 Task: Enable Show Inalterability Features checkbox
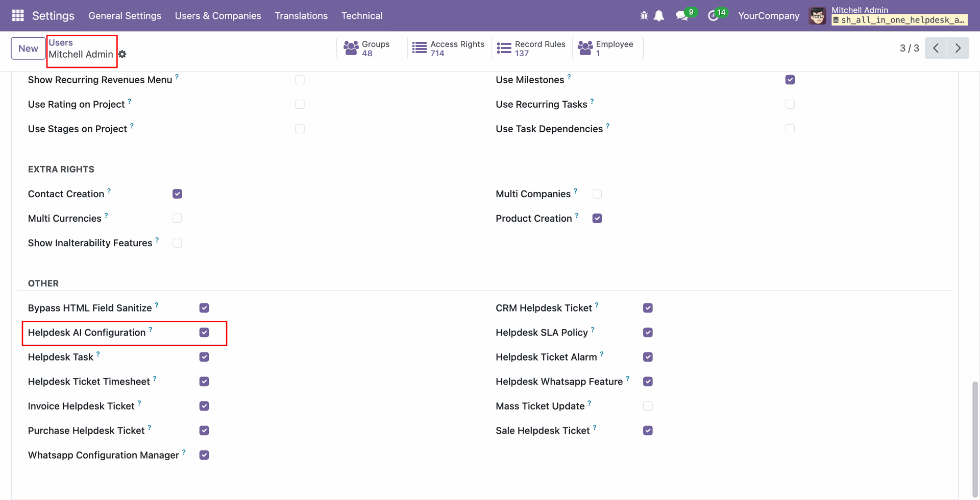point(177,243)
